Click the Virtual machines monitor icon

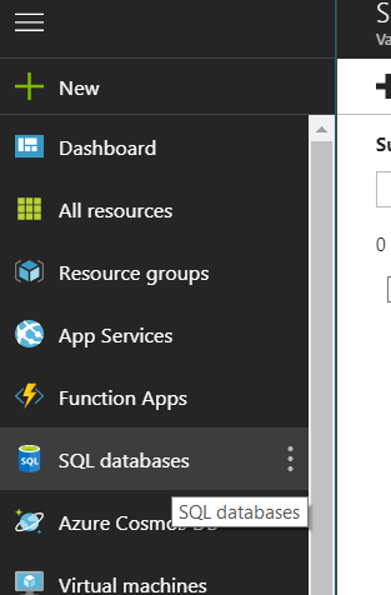pos(29,582)
